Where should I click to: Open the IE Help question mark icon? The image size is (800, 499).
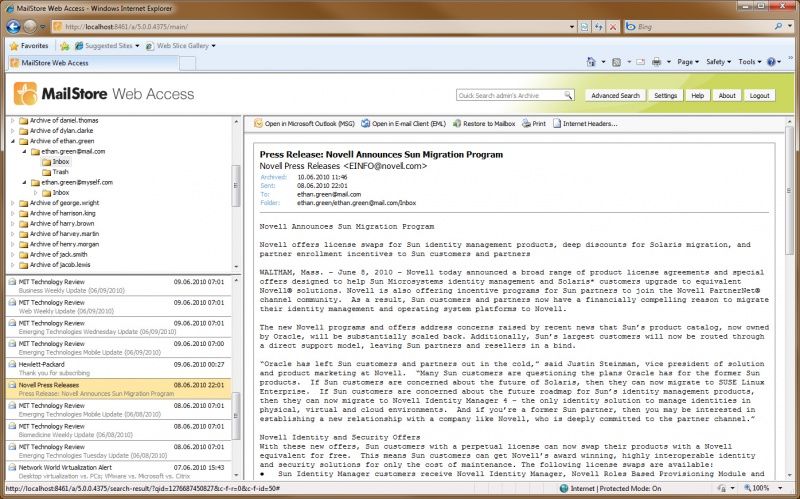pos(771,62)
